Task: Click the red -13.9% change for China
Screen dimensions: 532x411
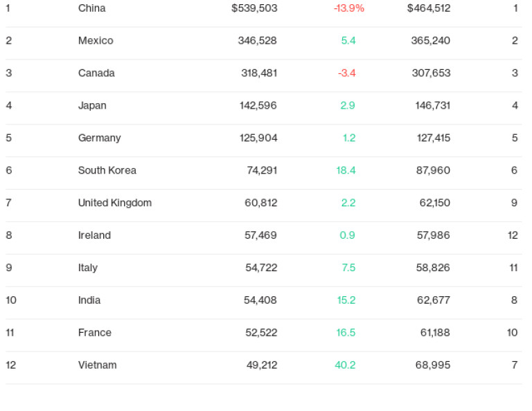Action: tap(348, 8)
